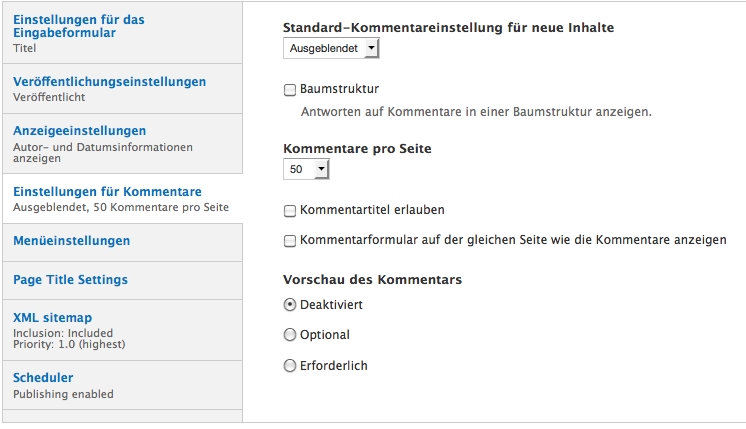
Task: Open the Scheduler tab
Action: (43, 378)
